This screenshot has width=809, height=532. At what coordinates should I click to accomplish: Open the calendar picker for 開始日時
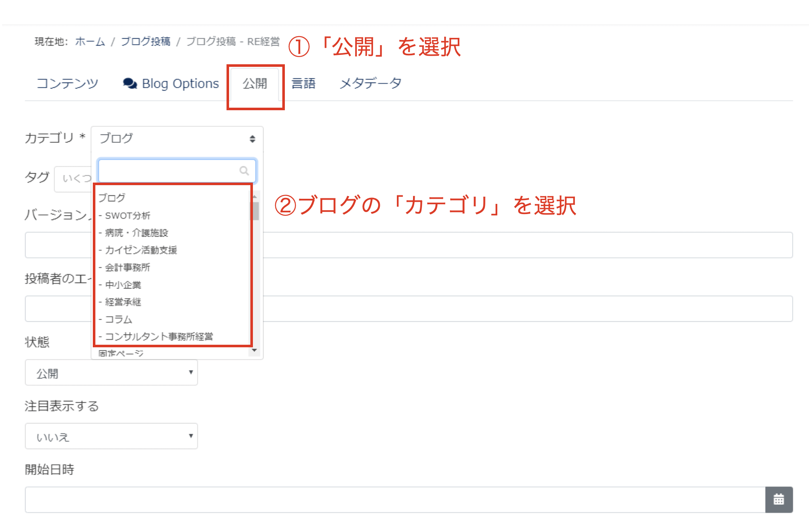pyautogui.click(x=778, y=500)
